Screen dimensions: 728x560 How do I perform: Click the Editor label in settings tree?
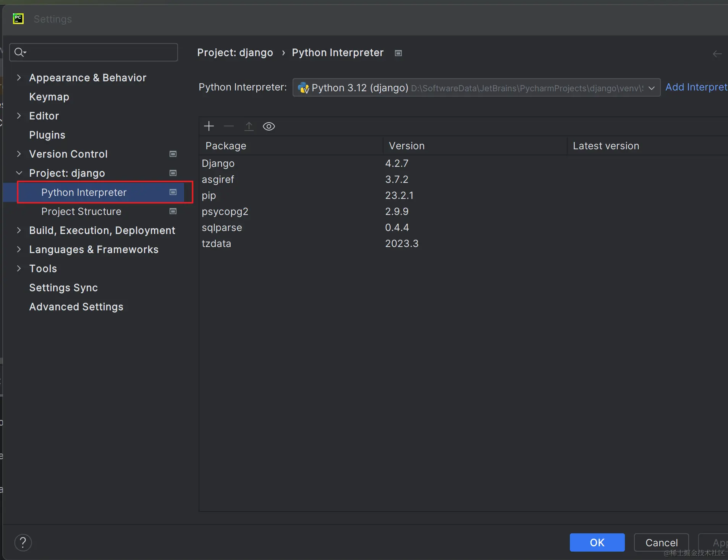44,116
